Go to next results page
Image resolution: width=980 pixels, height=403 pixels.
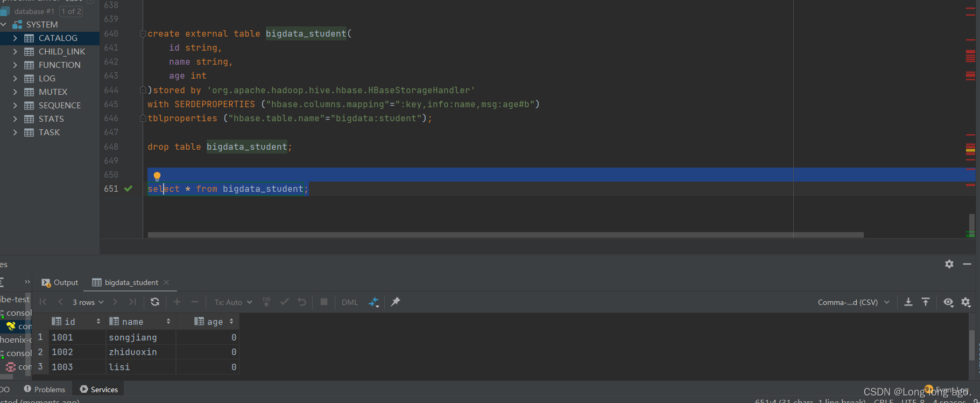tap(115, 302)
